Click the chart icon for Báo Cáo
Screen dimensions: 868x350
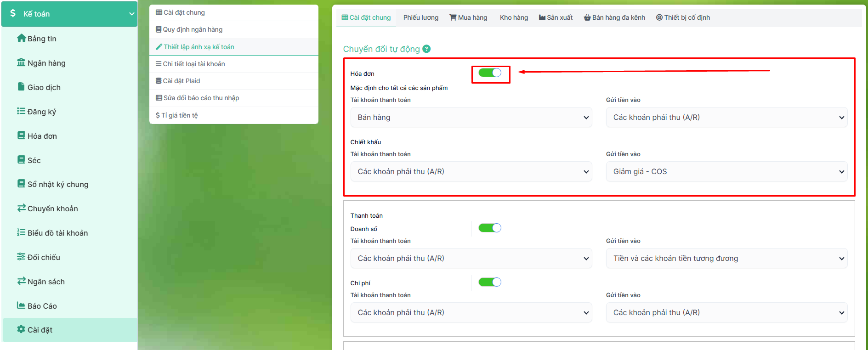(x=21, y=305)
